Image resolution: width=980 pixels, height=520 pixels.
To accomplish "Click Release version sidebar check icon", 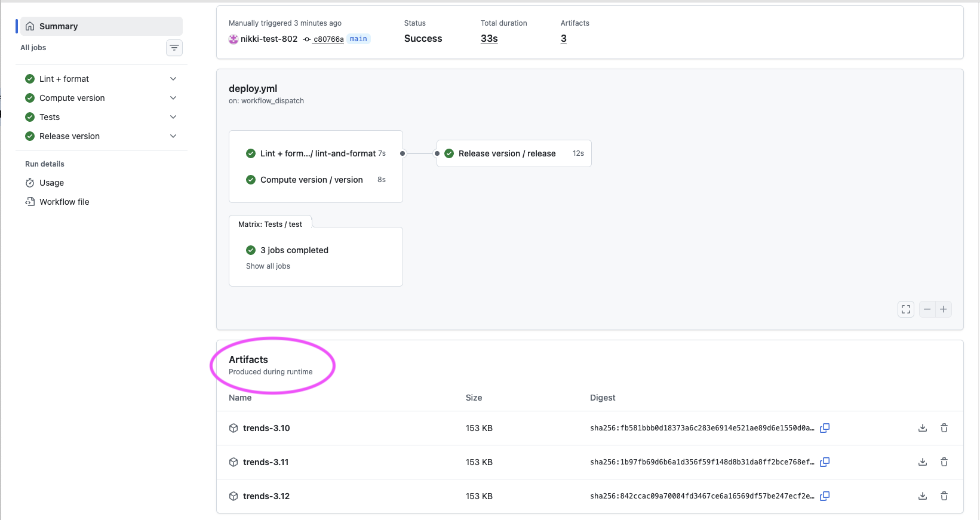I will pos(30,136).
